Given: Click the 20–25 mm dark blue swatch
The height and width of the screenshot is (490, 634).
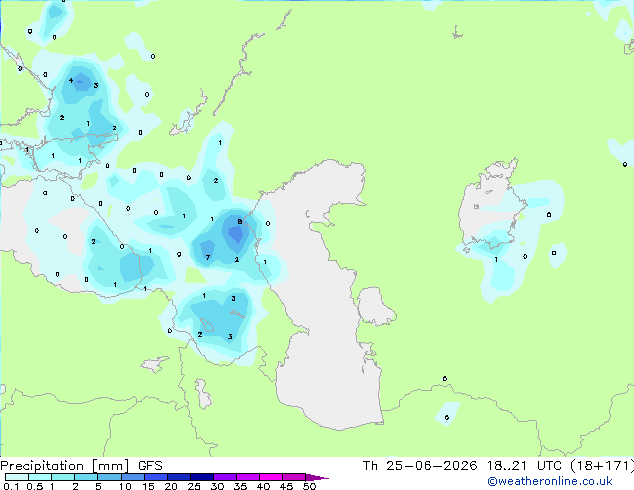Looking at the screenshot, I should point(179,477).
